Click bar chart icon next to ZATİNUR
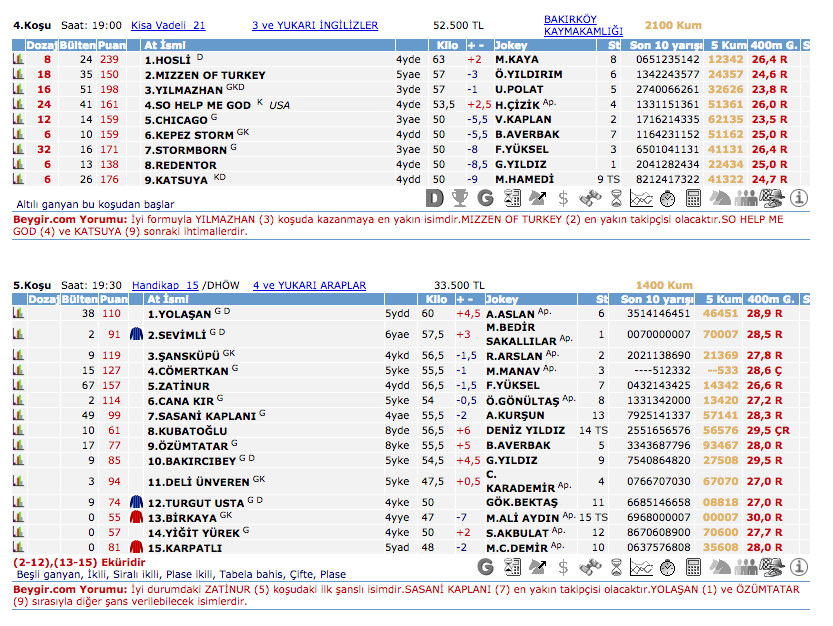The width and height of the screenshot is (833, 626). click(x=17, y=385)
